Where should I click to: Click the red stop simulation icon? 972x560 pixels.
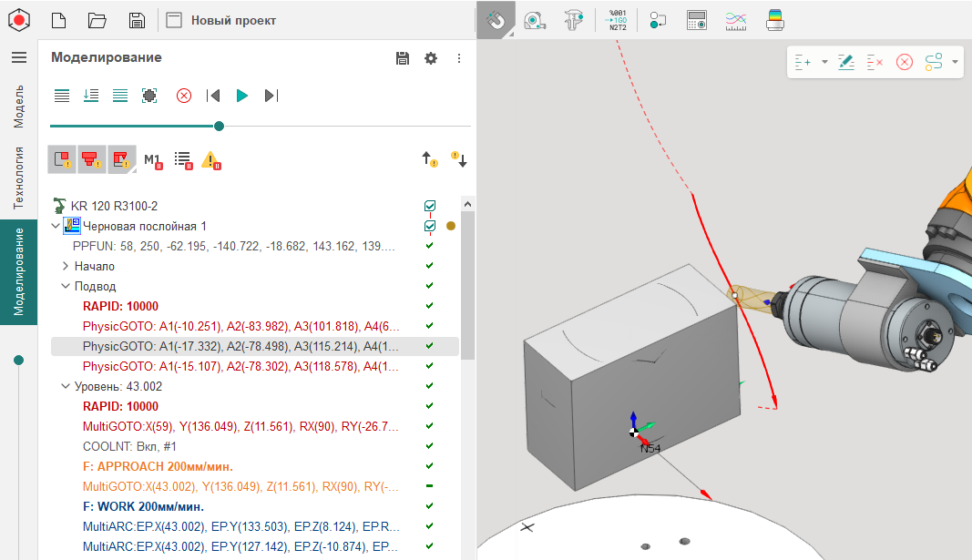pyautogui.click(x=184, y=96)
